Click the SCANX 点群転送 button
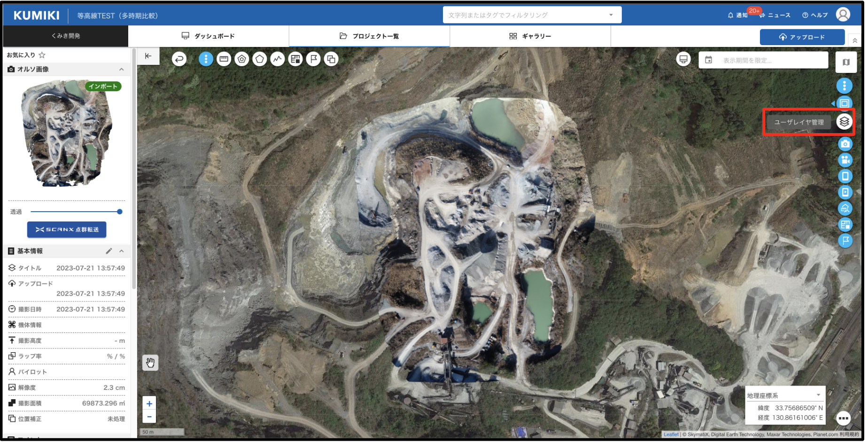The image size is (868, 442). 67,229
